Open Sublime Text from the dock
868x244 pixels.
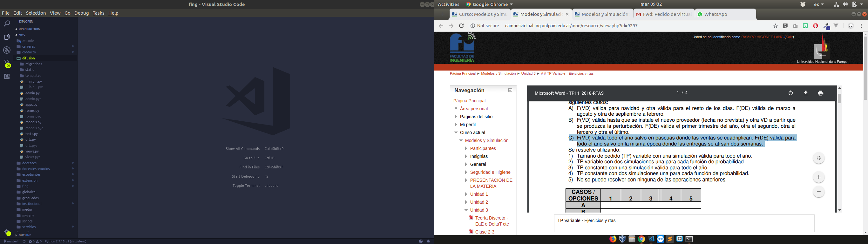[x=670, y=239]
